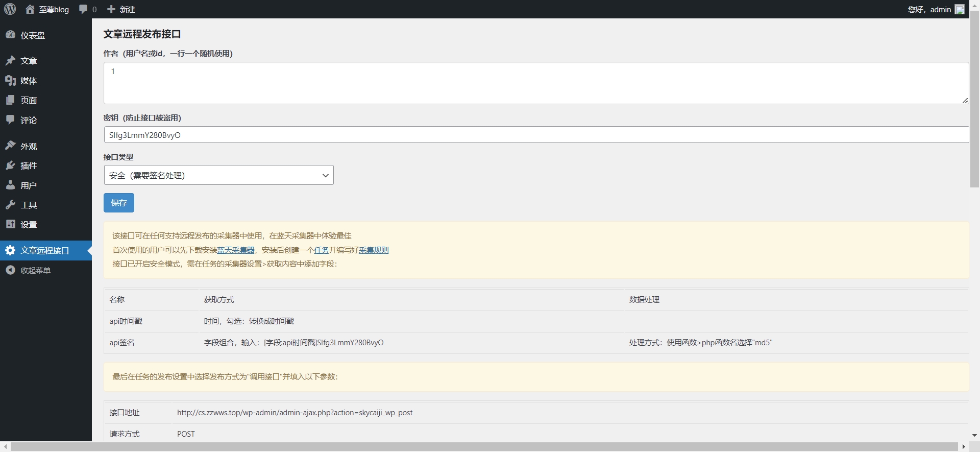Open the 工具 tools menu
Image resolution: width=980 pixels, height=452 pixels.
point(29,205)
